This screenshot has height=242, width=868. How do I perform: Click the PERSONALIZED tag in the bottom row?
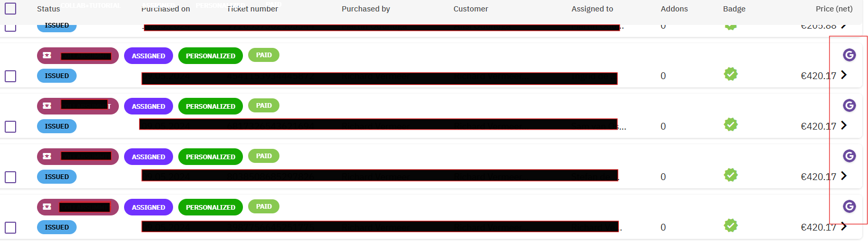210,207
